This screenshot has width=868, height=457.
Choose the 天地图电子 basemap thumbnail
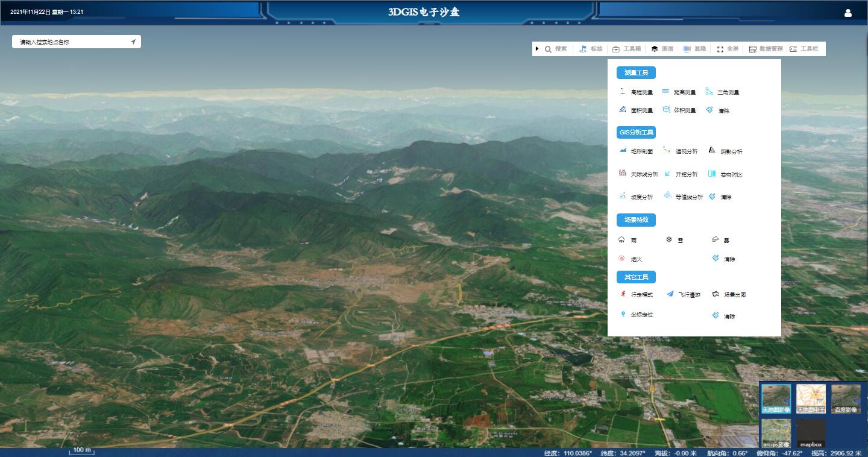pos(811,399)
